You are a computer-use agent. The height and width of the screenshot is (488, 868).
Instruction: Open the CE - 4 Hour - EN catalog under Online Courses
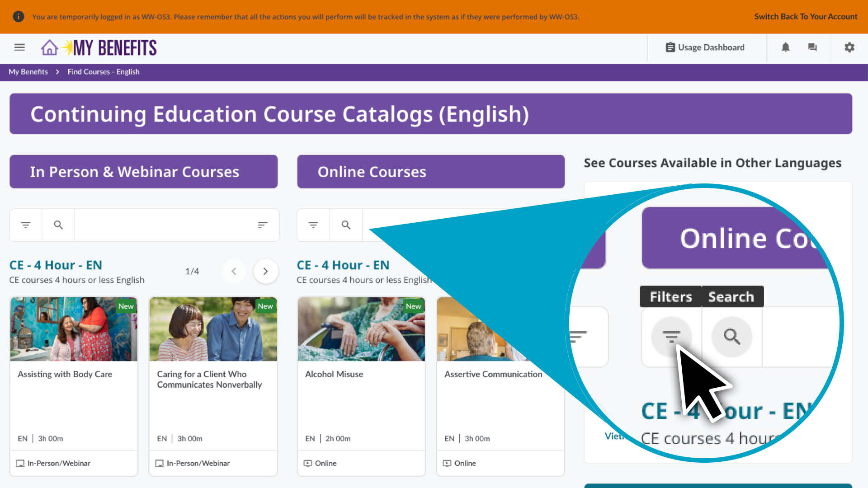pos(343,265)
